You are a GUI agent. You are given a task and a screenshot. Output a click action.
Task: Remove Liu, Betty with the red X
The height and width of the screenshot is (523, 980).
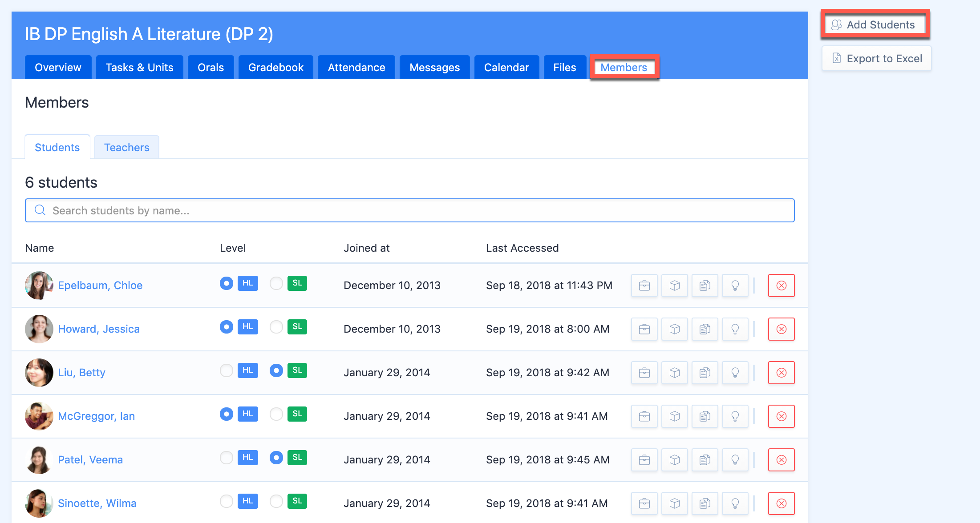coord(781,373)
